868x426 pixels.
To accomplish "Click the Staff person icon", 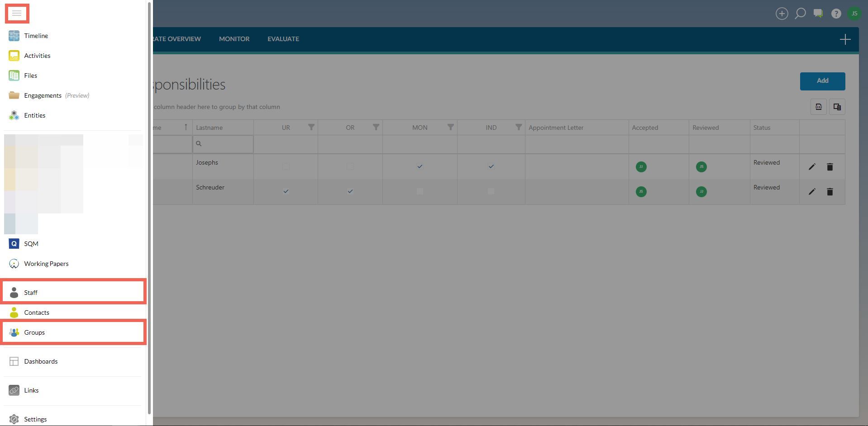I will click(14, 293).
